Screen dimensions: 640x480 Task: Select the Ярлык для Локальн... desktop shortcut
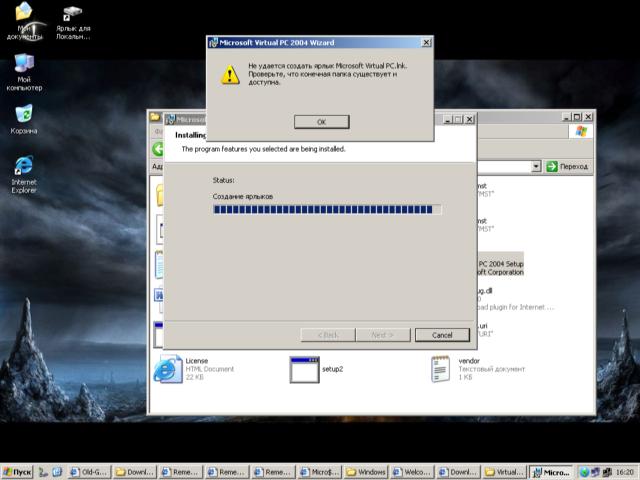(73, 22)
